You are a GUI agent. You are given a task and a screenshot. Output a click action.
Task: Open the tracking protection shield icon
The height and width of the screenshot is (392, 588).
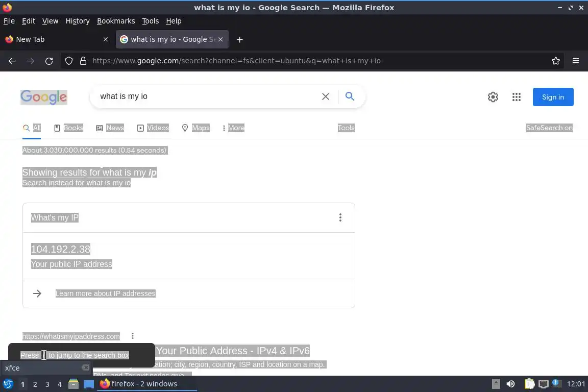69,61
